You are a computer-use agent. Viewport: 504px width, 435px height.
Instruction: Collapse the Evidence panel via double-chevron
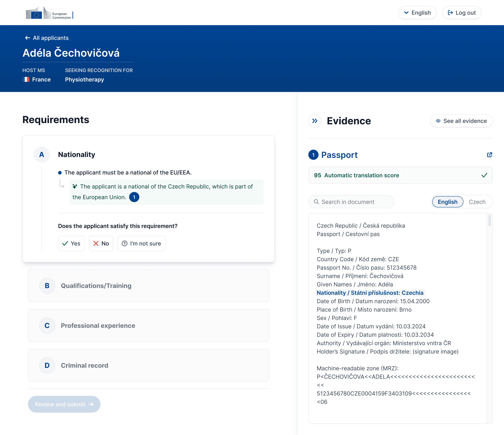click(315, 121)
